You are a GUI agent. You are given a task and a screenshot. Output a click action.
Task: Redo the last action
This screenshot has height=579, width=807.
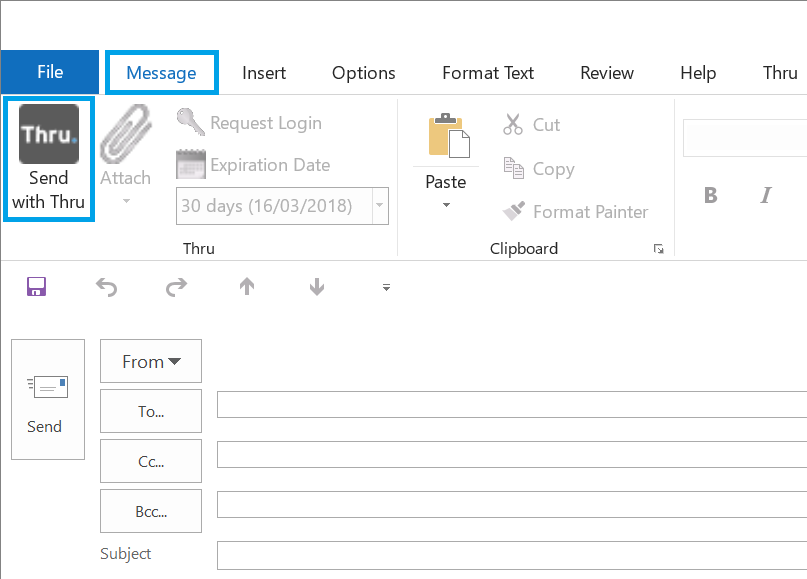(x=177, y=287)
